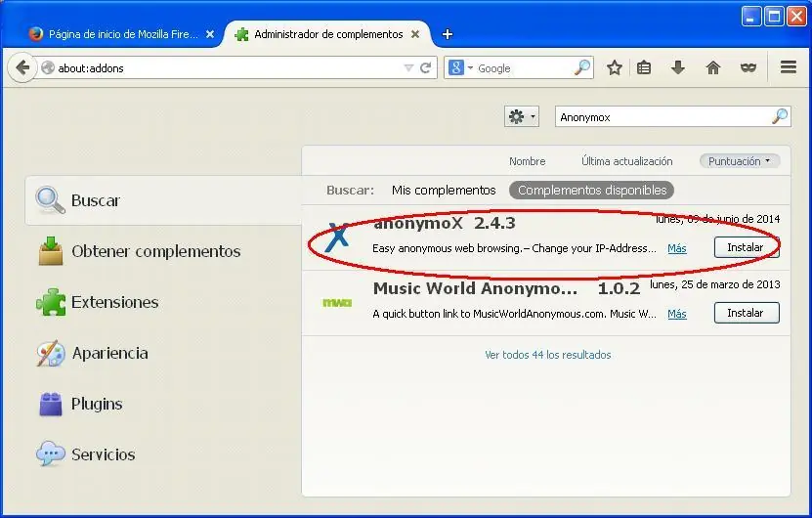Close the Firefox window
The height and width of the screenshot is (518, 812).
click(796, 17)
